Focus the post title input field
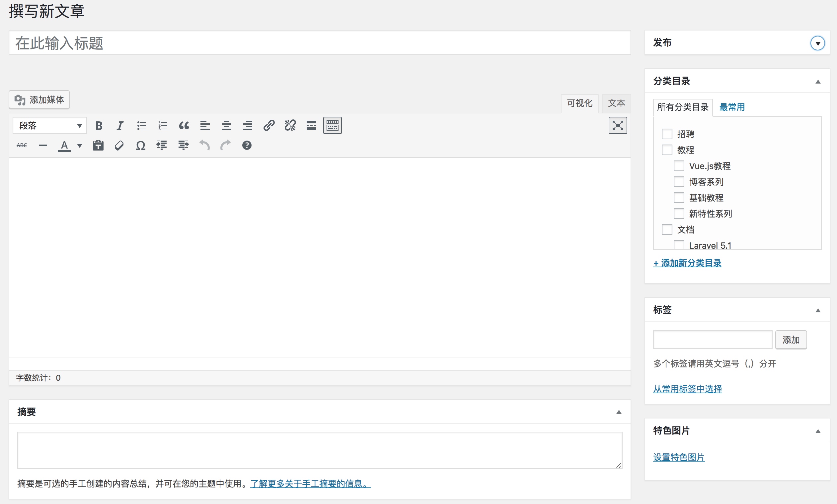Screen dimensions: 837x504 (320, 43)
